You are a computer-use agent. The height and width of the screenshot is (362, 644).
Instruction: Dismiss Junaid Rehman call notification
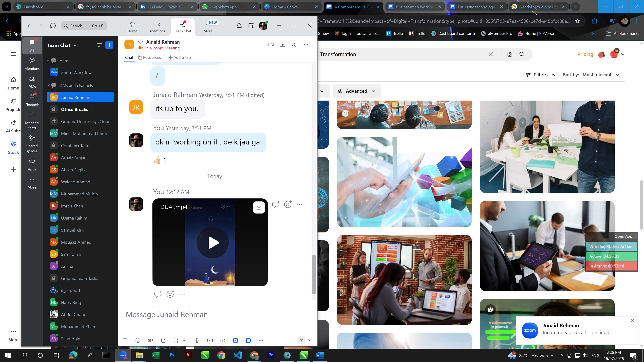632,320
